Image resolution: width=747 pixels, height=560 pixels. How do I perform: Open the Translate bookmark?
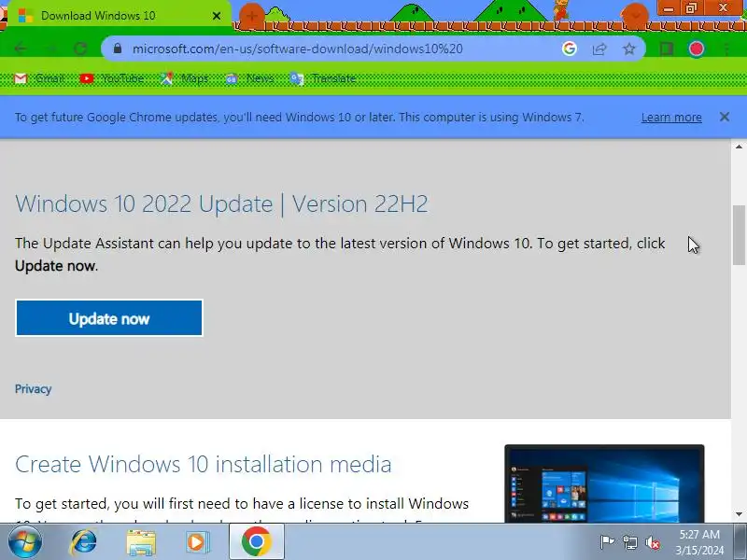pos(323,78)
